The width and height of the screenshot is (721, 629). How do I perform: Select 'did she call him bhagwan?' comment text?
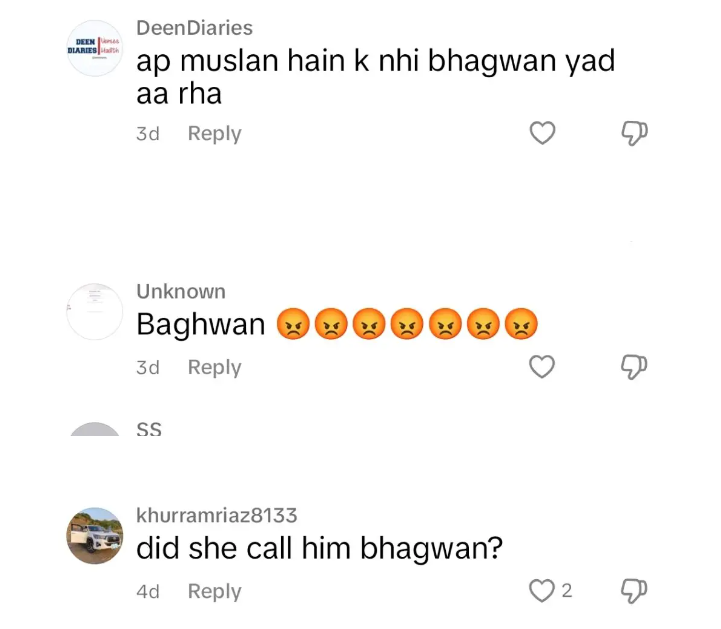(320, 549)
